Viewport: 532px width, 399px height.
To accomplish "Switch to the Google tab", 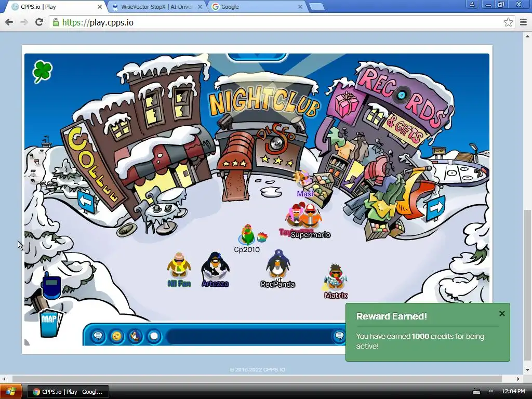I will pyautogui.click(x=256, y=7).
